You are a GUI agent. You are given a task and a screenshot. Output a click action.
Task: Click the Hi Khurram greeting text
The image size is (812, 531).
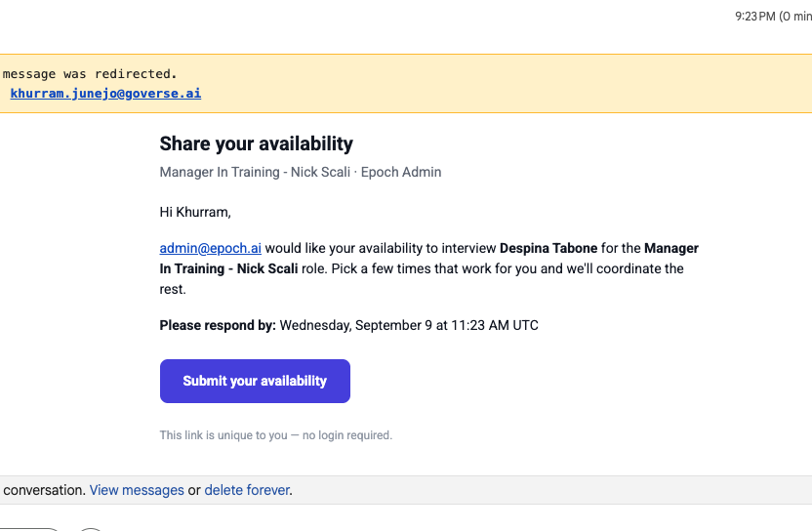[x=195, y=212]
